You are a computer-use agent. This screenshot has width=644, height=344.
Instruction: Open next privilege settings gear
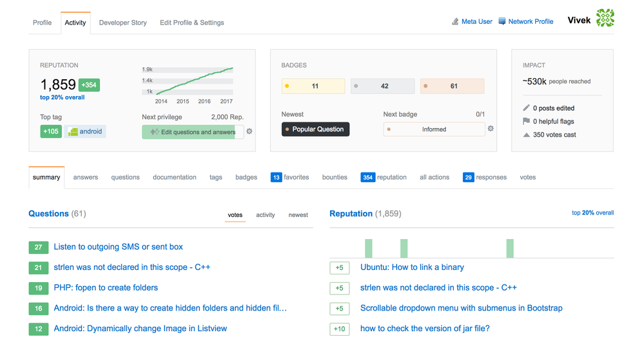pos(249,131)
